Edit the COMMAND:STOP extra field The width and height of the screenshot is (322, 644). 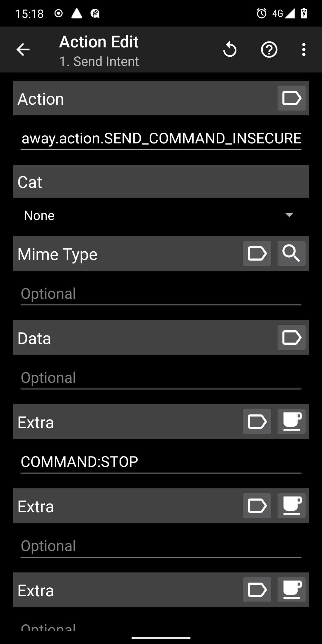(x=161, y=462)
